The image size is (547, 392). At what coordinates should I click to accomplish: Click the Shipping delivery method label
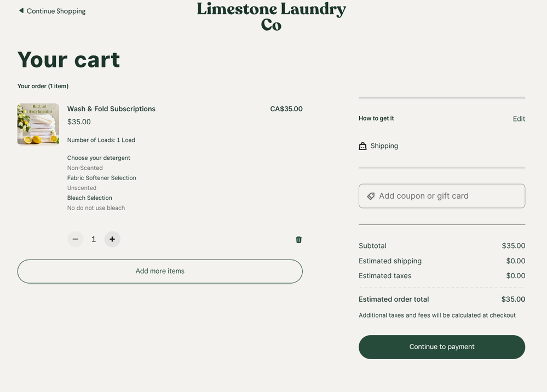tap(384, 146)
